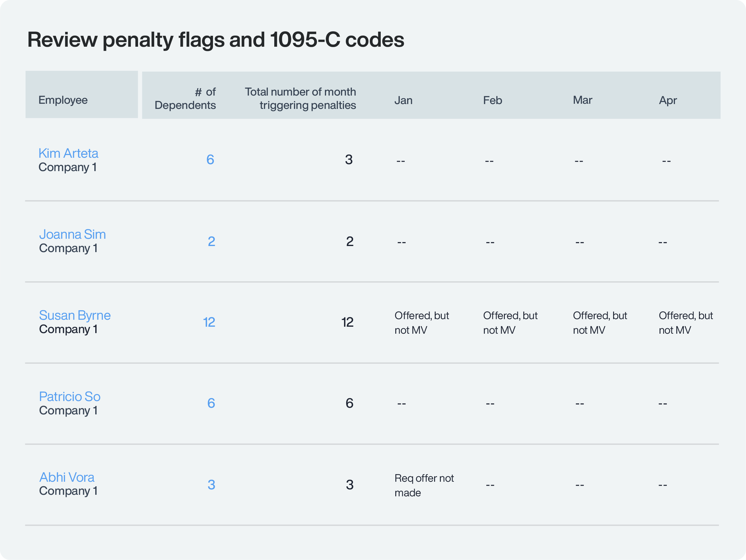Click the Feb column header
746x560 pixels.
click(492, 100)
